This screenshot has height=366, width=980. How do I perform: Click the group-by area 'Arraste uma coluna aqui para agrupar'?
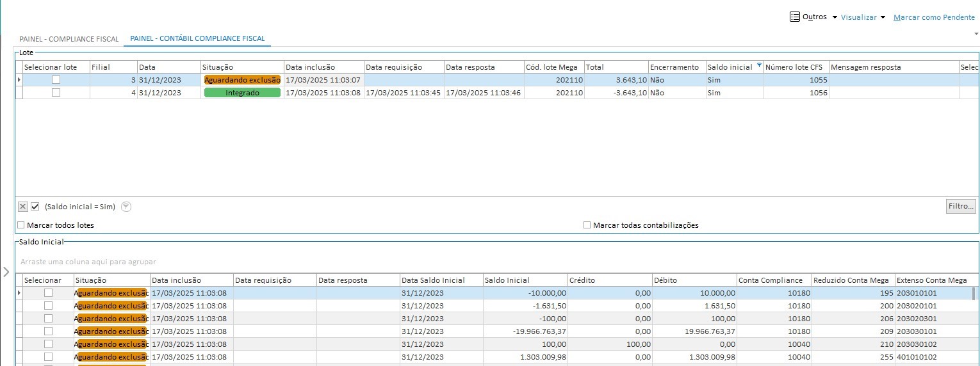88,262
